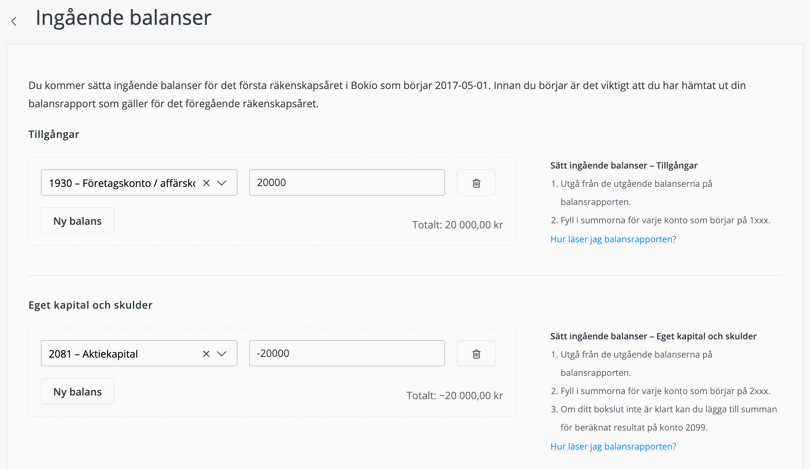
Task: Clear the 2081 Aktiekapital account selection
Action: coord(206,354)
